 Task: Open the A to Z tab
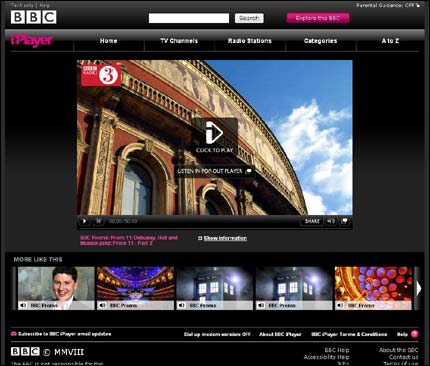click(x=390, y=41)
